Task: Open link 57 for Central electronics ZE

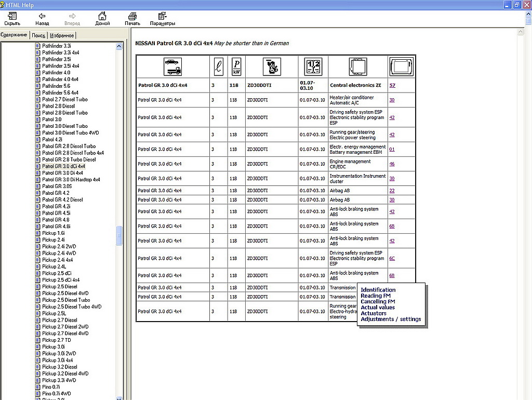Action: [392, 85]
